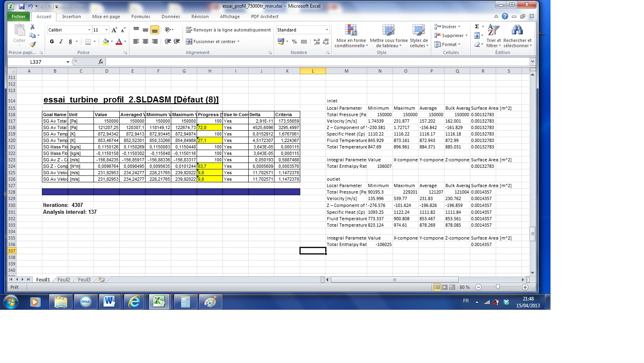Screen dimensions: 644x363
Task: Apply percent style format
Action: point(295,42)
